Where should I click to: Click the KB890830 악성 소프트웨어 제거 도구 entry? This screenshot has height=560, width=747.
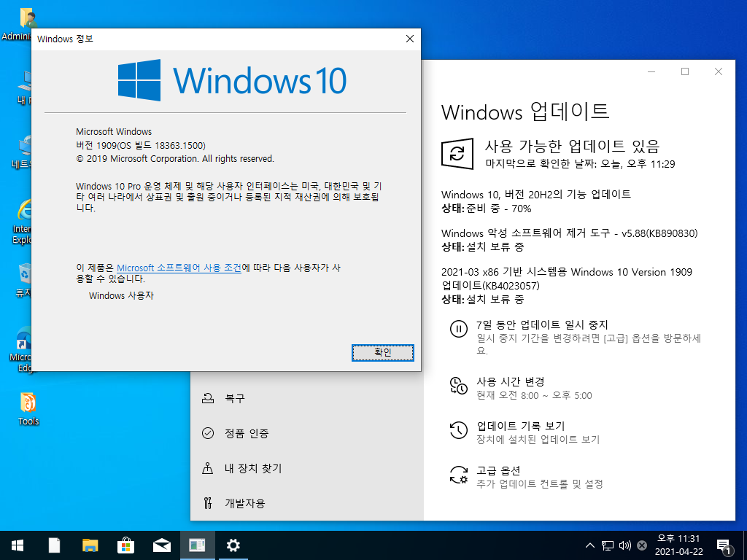pos(569,233)
